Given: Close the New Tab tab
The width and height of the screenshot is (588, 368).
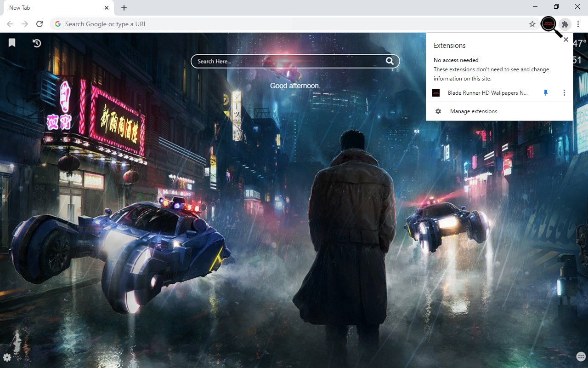Looking at the screenshot, I should coord(107,8).
